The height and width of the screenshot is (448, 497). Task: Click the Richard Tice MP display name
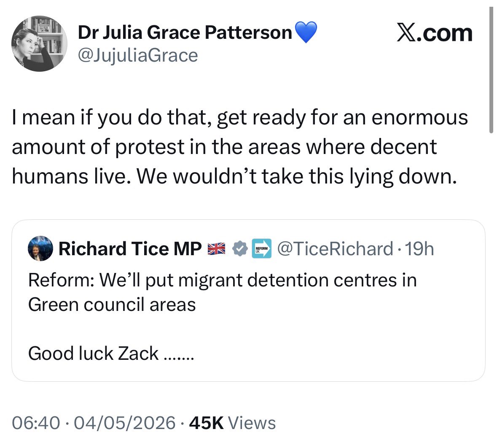pos(130,248)
